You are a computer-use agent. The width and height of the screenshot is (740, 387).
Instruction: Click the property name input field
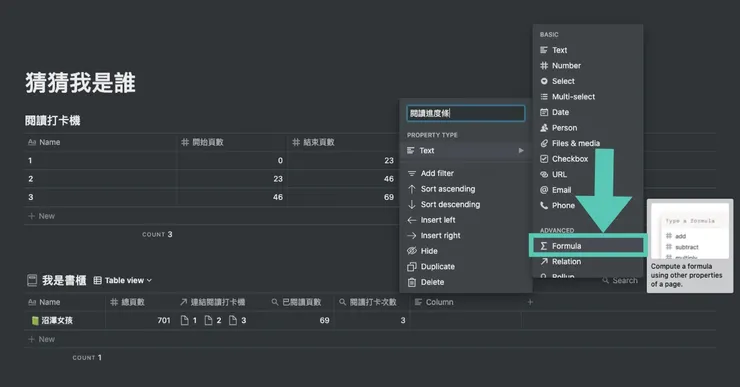[x=466, y=113]
